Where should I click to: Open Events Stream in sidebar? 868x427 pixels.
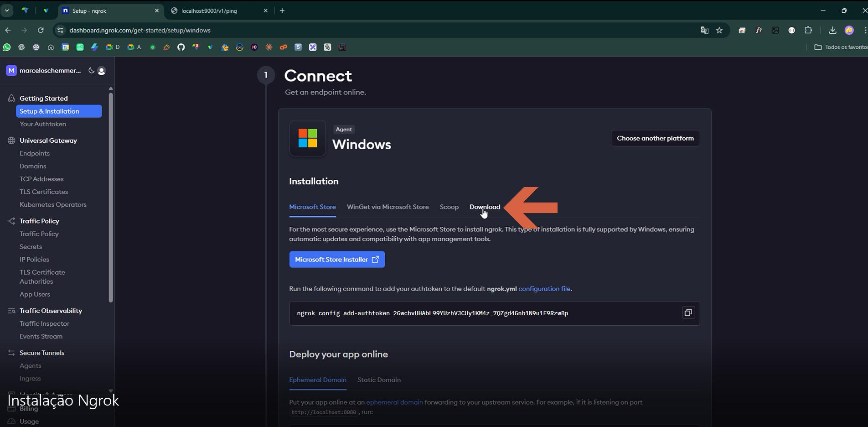[41, 336]
